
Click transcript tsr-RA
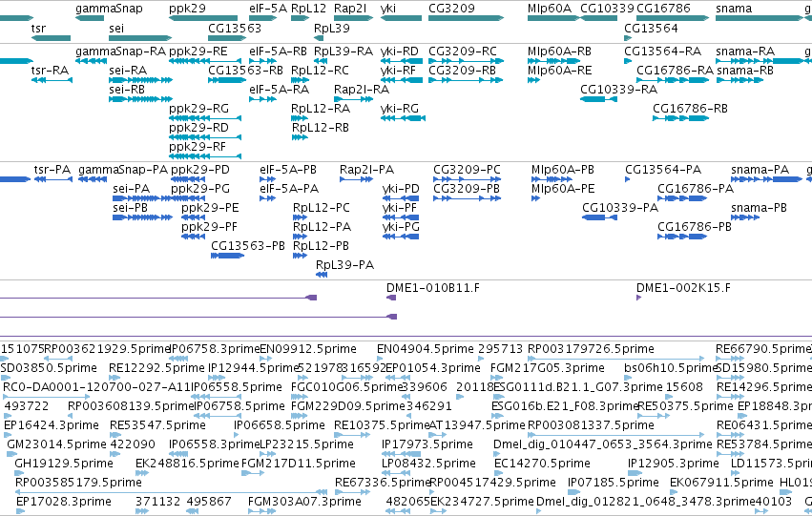pos(50,71)
